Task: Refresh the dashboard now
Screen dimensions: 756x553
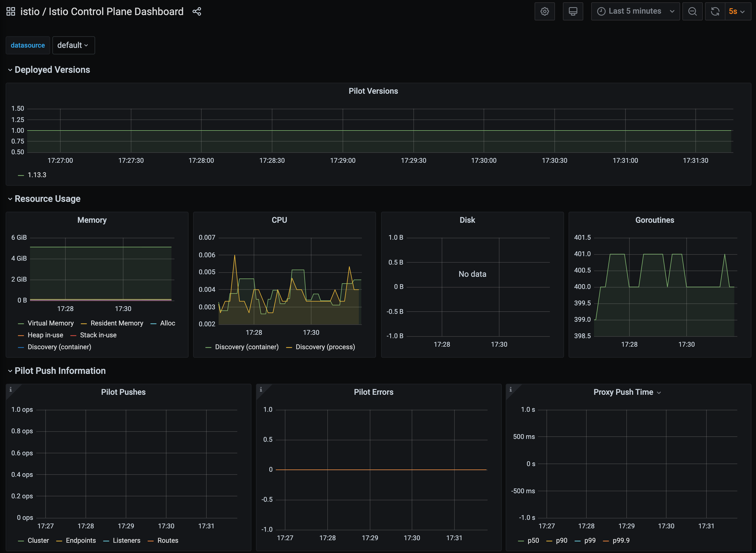Action: [x=715, y=11]
